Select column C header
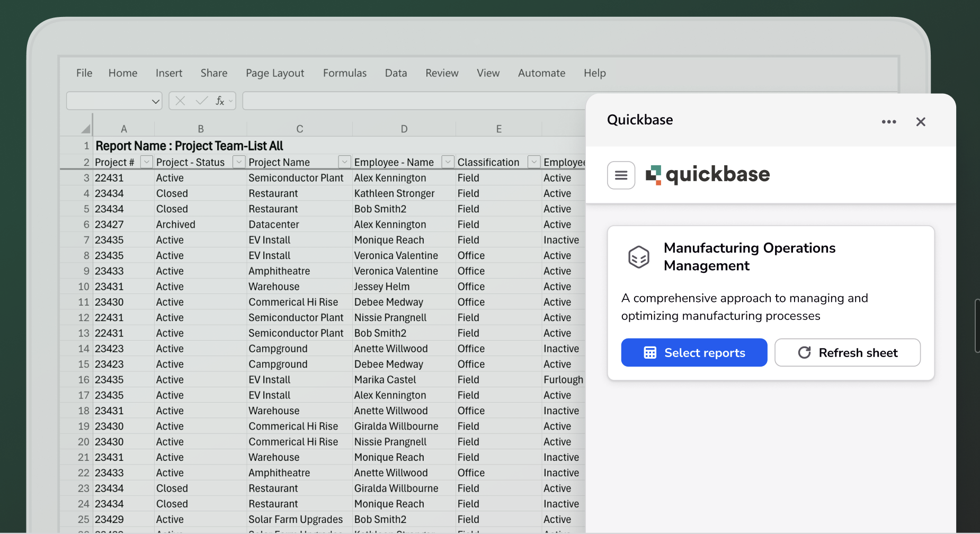Viewport: 980px width, 534px height. coord(299,129)
